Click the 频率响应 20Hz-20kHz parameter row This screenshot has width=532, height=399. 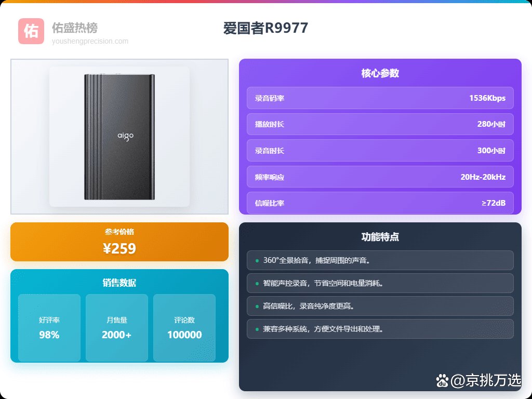pos(380,177)
